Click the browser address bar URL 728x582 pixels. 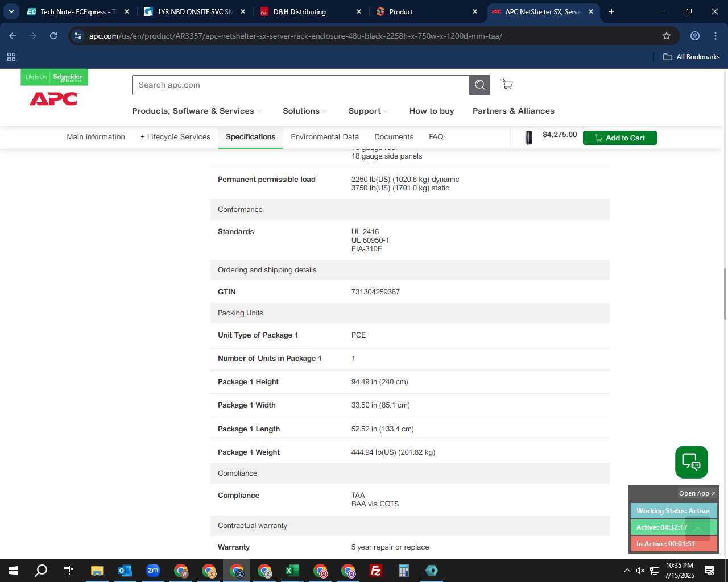296,36
